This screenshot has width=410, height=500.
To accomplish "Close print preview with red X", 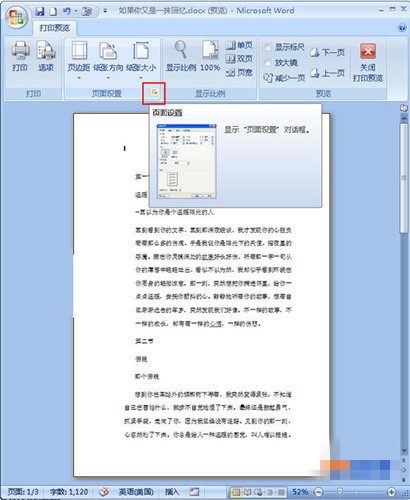I will pyautogui.click(x=368, y=51).
